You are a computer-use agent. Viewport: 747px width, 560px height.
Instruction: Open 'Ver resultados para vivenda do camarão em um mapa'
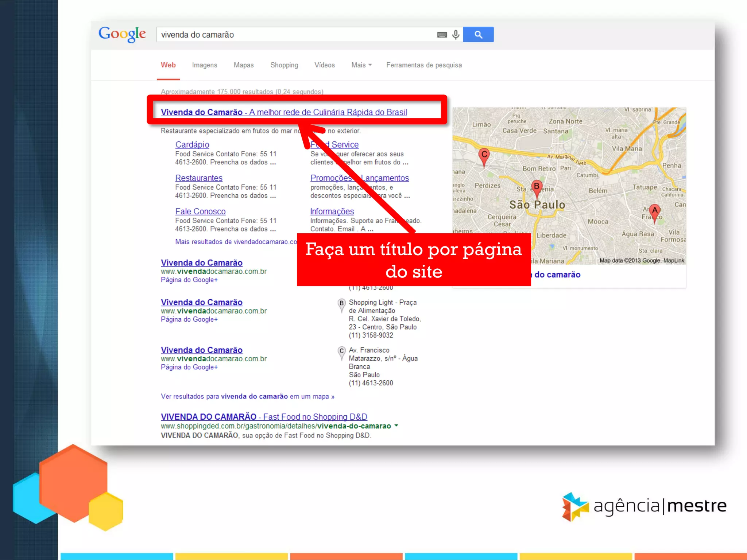[x=247, y=396]
